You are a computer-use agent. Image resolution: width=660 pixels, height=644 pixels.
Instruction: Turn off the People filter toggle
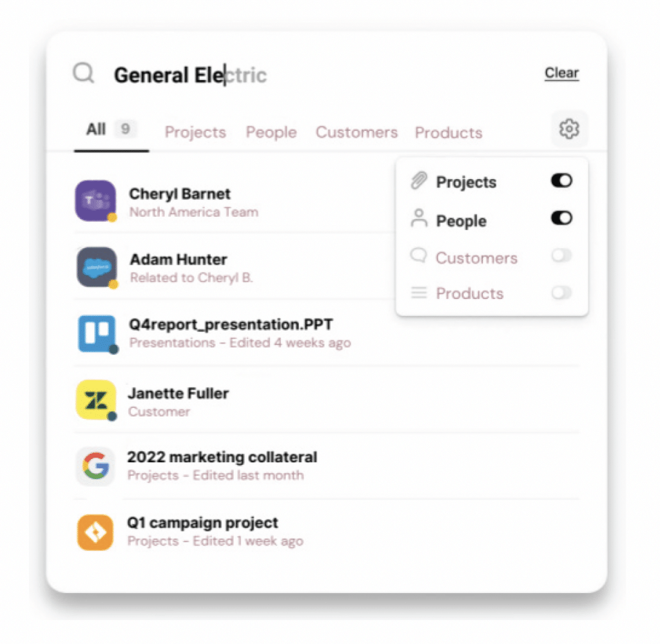(561, 218)
